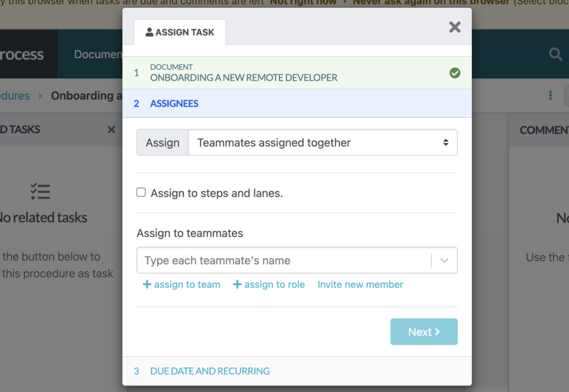This screenshot has width=569, height=392.
Task: Click the person icon on the Assign Task tab
Action: point(149,32)
